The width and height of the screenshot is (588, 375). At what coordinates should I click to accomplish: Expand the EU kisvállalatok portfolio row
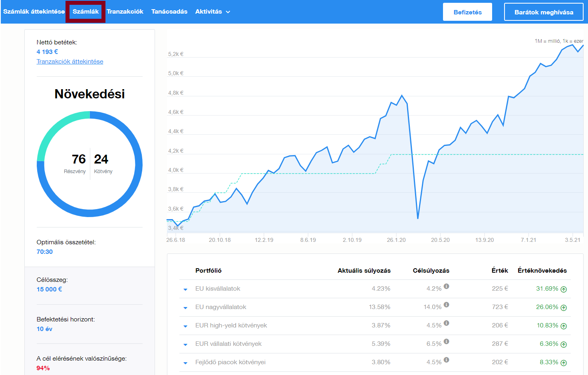pos(185,289)
